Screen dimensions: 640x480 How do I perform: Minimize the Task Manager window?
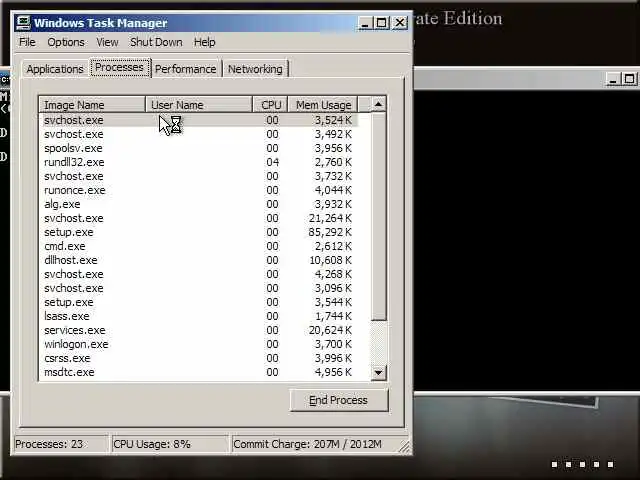(x=365, y=23)
